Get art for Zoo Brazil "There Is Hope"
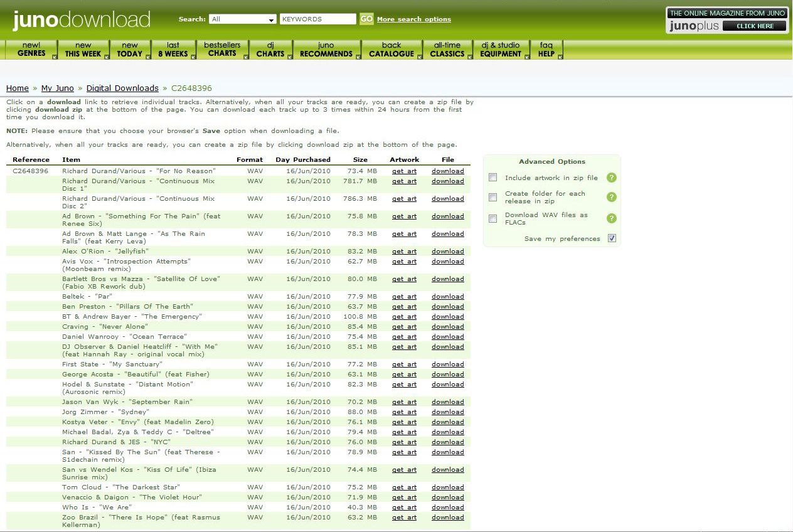This screenshot has width=793, height=532. [404, 518]
